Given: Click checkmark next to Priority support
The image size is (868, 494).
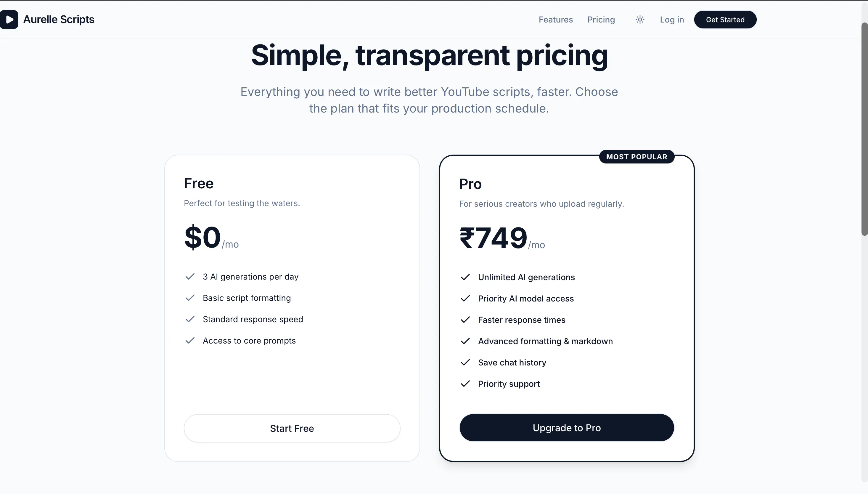Looking at the screenshot, I should pos(465,384).
